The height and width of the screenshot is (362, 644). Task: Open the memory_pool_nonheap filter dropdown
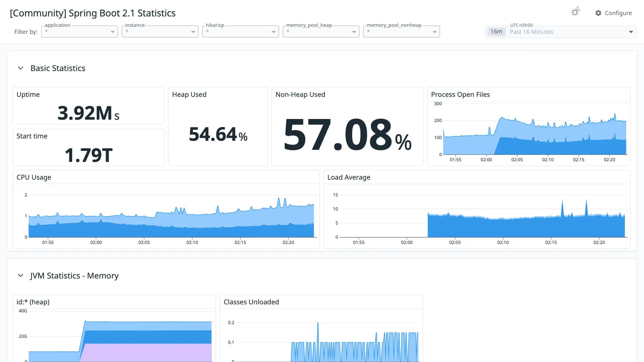(401, 32)
